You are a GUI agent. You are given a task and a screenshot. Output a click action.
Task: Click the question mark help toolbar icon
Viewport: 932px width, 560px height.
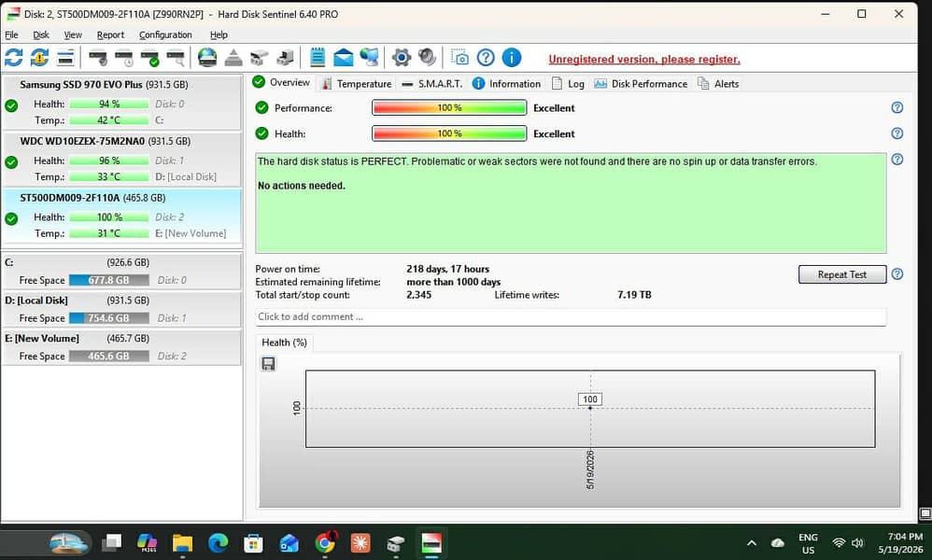[x=486, y=57]
